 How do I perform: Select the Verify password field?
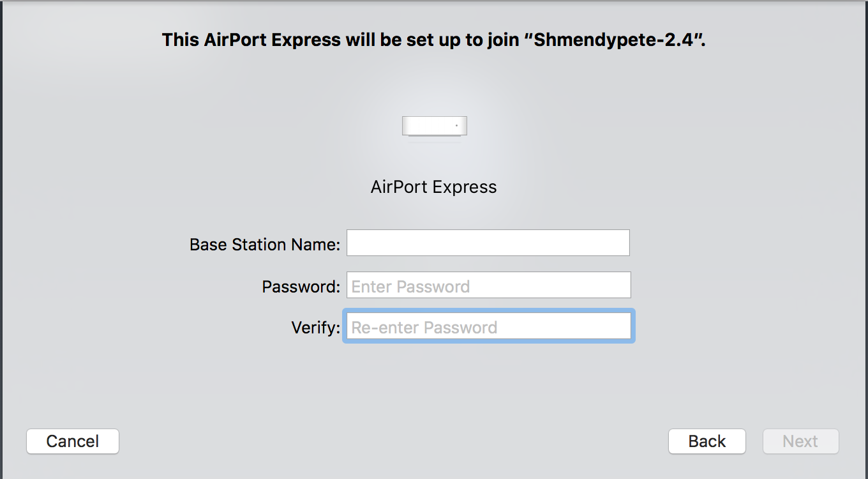(488, 326)
